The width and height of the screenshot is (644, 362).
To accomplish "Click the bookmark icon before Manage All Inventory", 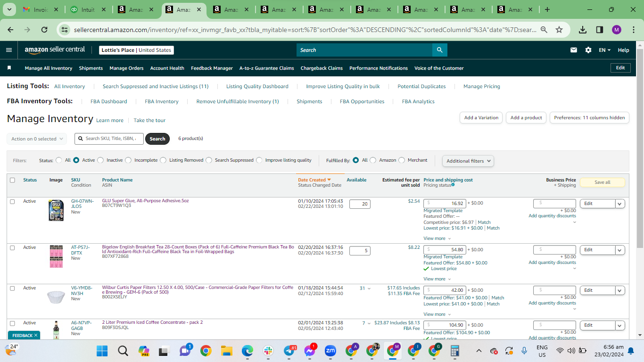I will 9,68.
